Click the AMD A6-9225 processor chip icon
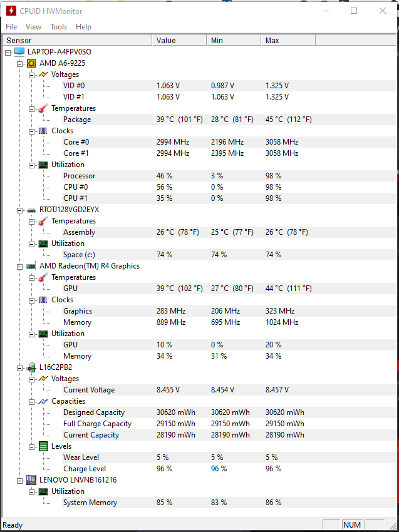 [31, 63]
